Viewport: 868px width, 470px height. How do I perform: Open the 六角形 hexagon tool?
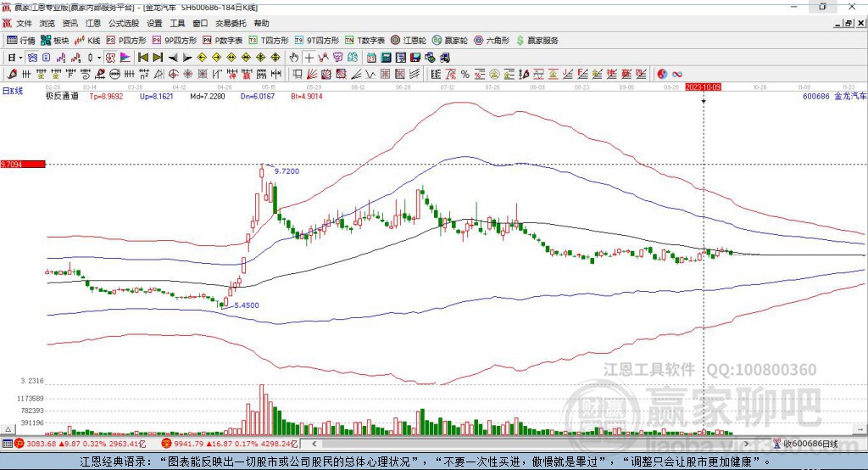click(492, 41)
